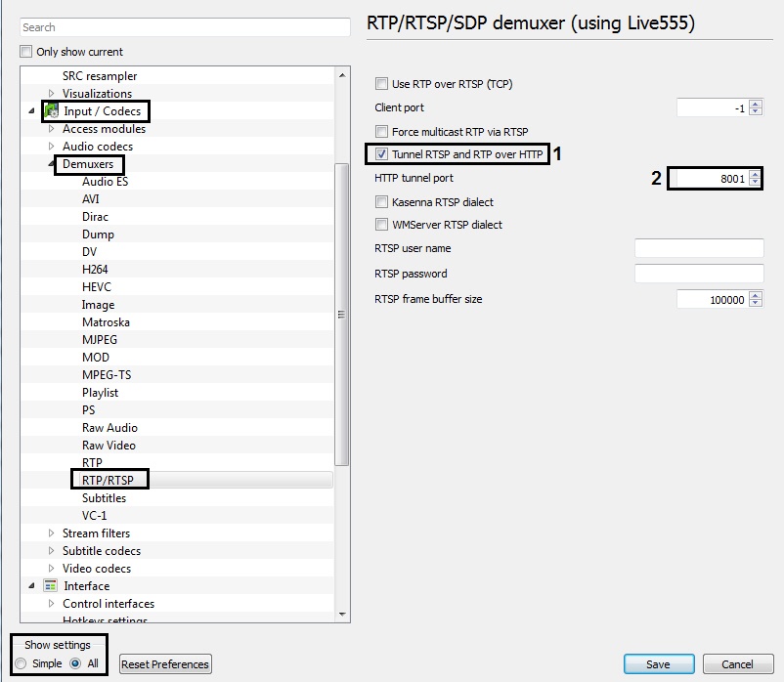Screen dimensions: 784x682
Task: Click the Reset Preferences button
Action: tap(165, 664)
